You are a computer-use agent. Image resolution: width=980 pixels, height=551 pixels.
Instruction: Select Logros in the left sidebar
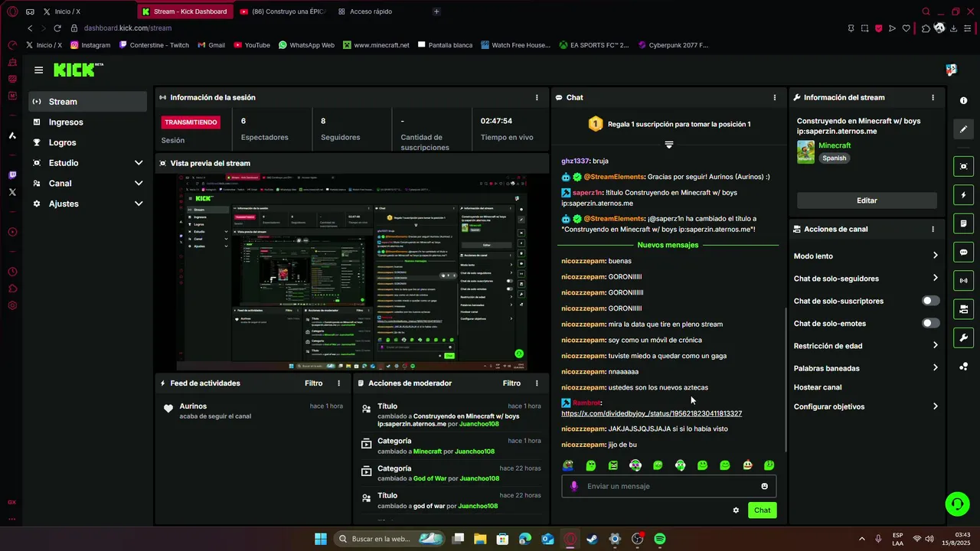[x=88, y=142]
